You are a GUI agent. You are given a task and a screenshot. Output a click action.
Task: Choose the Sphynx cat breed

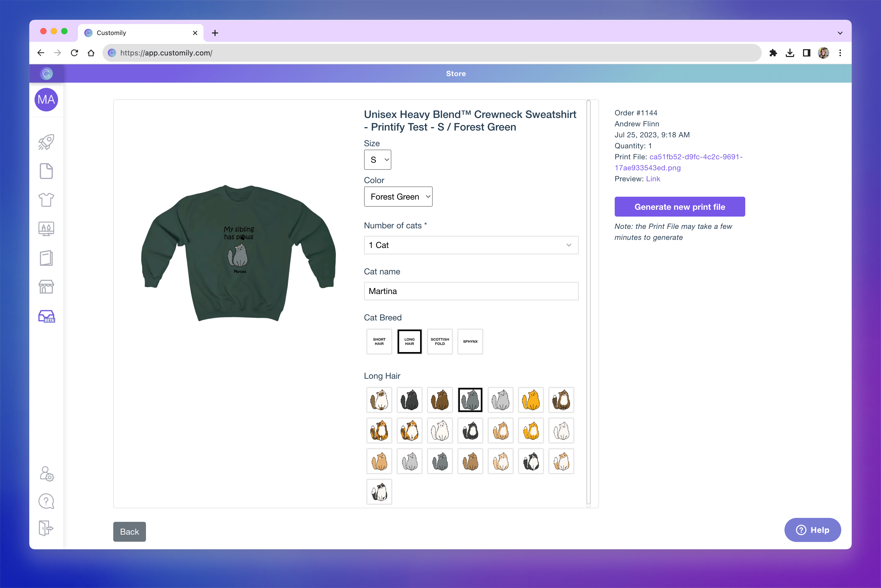(x=470, y=341)
